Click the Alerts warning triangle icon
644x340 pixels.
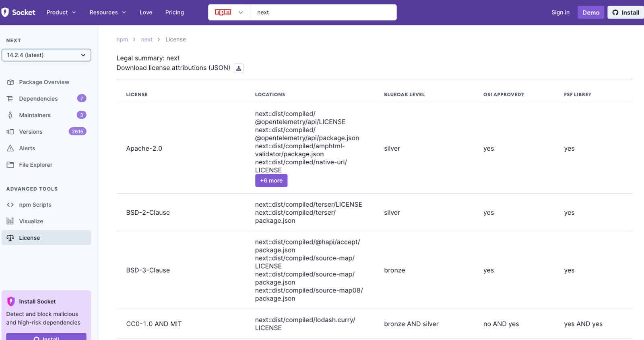10,148
